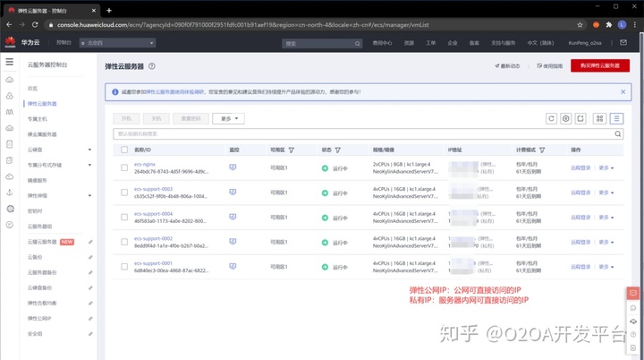Click the globe icon in the left icon rail
The height and width of the screenshot is (360, 644).
[10, 209]
